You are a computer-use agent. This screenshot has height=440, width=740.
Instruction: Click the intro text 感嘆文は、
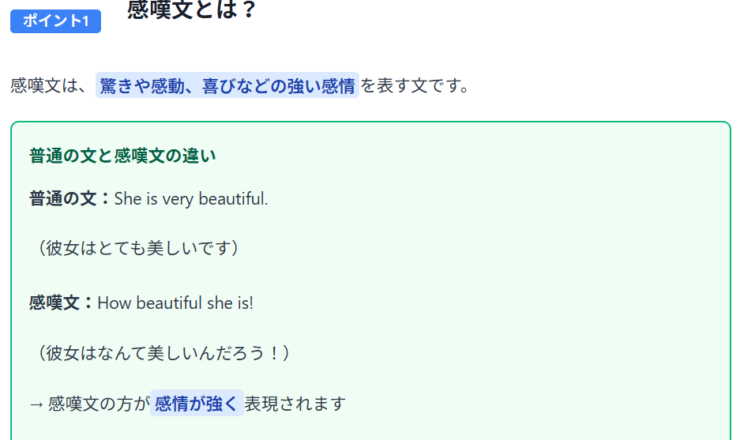pos(50,86)
